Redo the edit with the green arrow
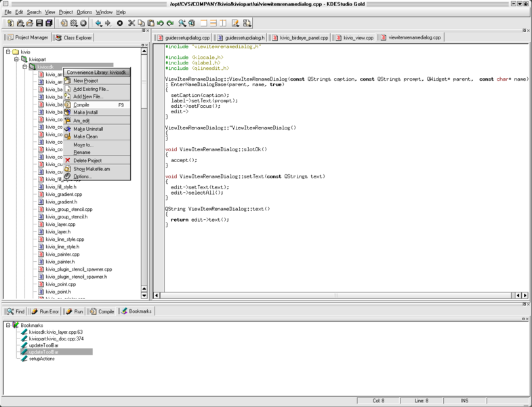This screenshot has width=532, height=407. pyautogui.click(x=170, y=23)
